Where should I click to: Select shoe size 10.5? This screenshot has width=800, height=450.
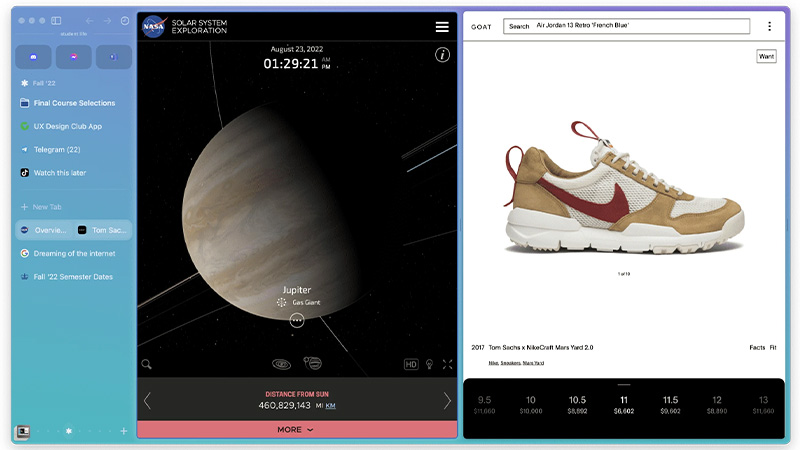tap(577, 404)
